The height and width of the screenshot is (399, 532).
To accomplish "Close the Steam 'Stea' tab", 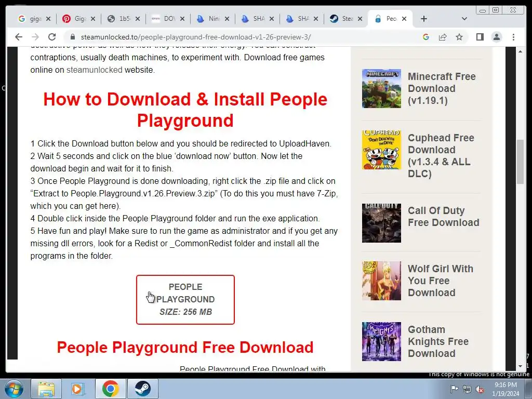I will 360,19.
